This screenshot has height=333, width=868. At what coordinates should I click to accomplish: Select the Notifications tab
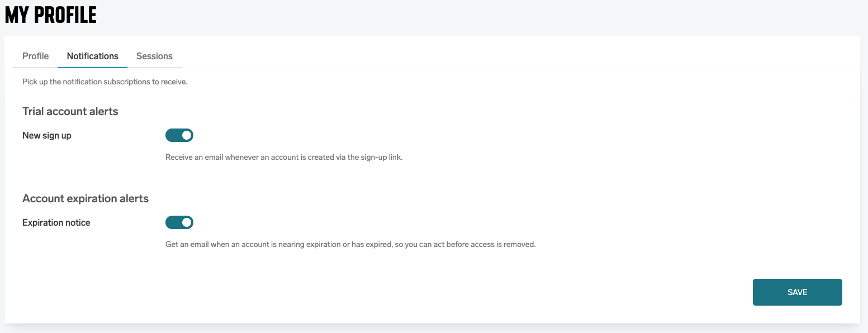click(92, 56)
